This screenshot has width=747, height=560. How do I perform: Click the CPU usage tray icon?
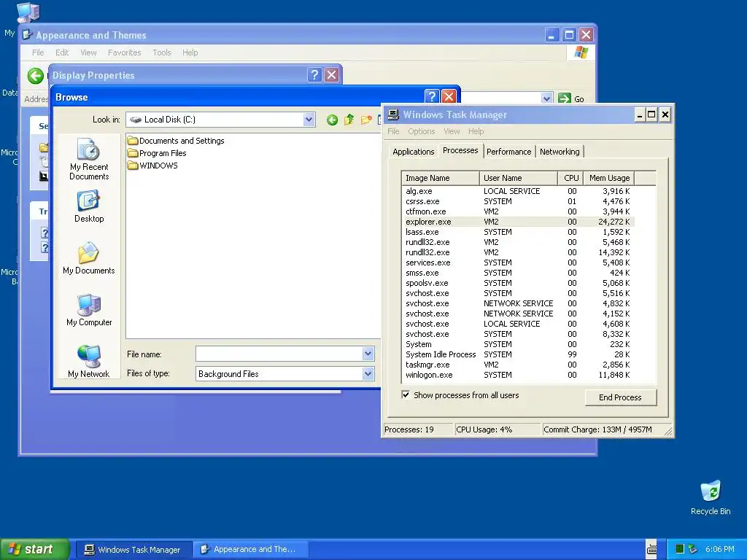(x=680, y=549)
